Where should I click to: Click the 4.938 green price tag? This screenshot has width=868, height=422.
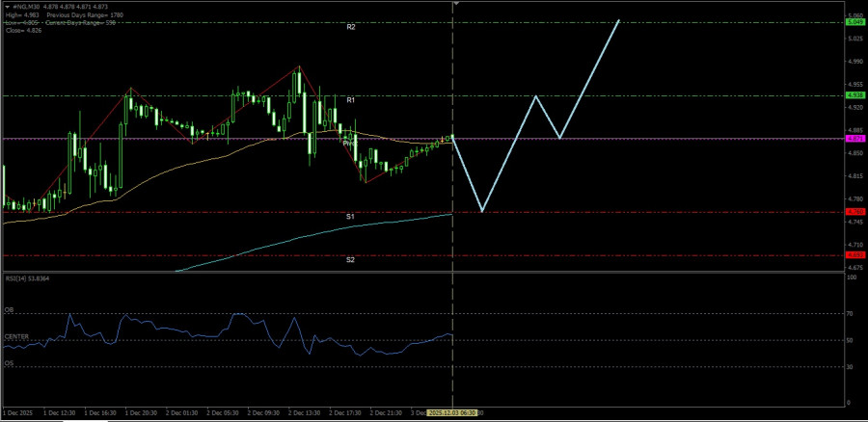(855, 95)
